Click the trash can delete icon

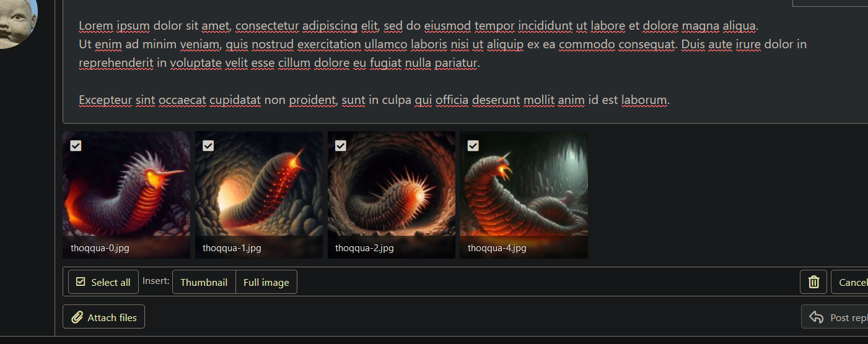tap(813, 282)
